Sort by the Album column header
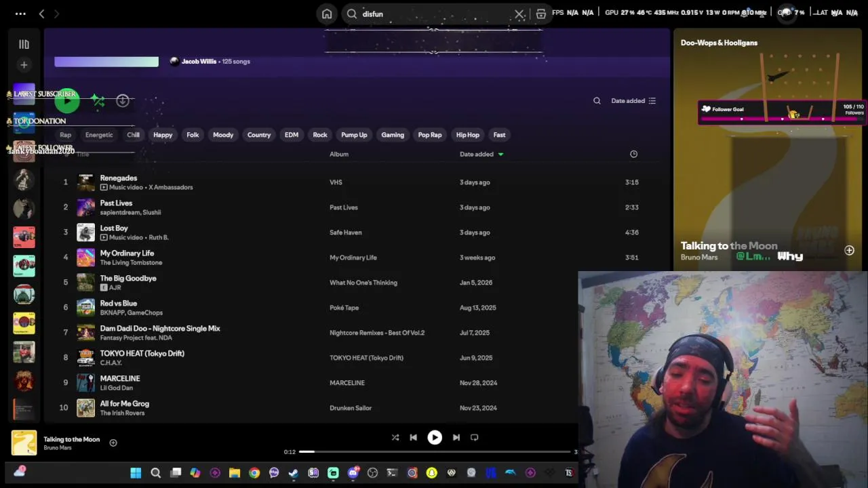Screen dimensions: 868x488 (339, 154)
